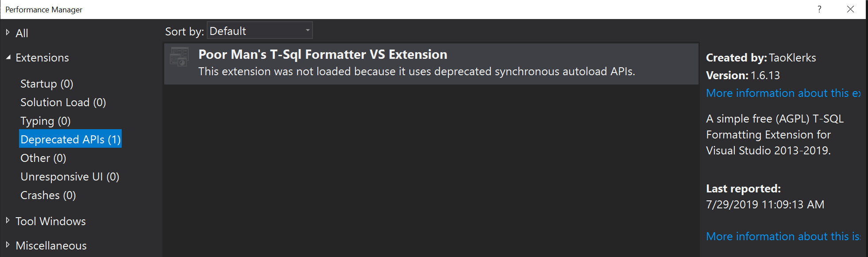The image size is (868, 257).
Task: Collapse the Extensions section
Action: [8, 57]
